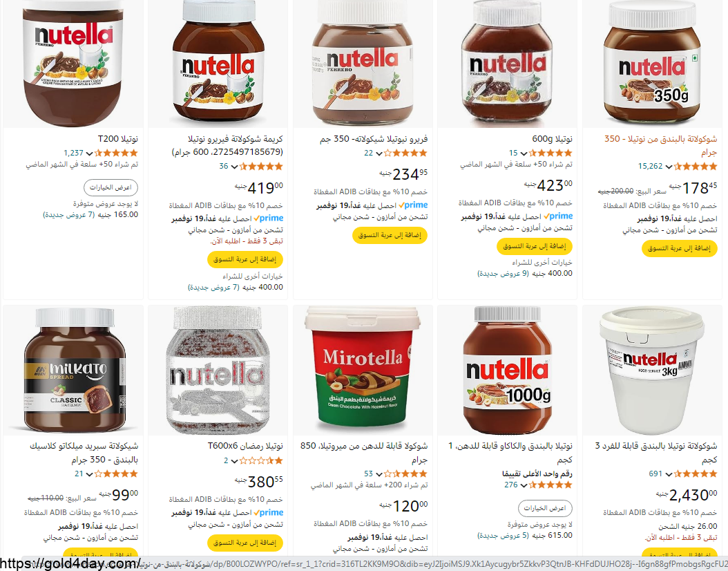Click the 5 new offers link for Nutella 1 kg
This screenshot has width=728, height=571.
[x=504, y=535]
